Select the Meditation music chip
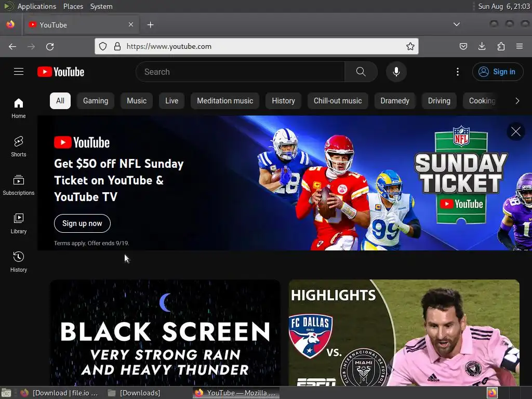 (225, 101)
